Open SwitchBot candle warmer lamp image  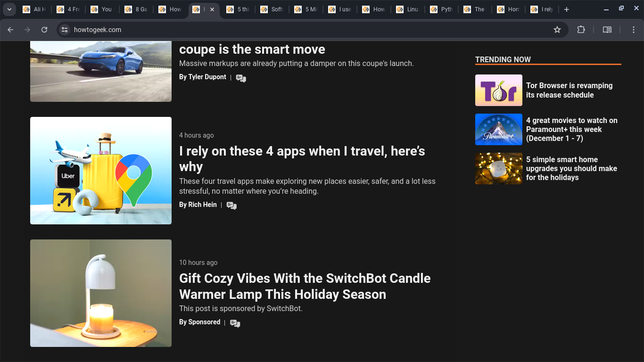(101, 293)
